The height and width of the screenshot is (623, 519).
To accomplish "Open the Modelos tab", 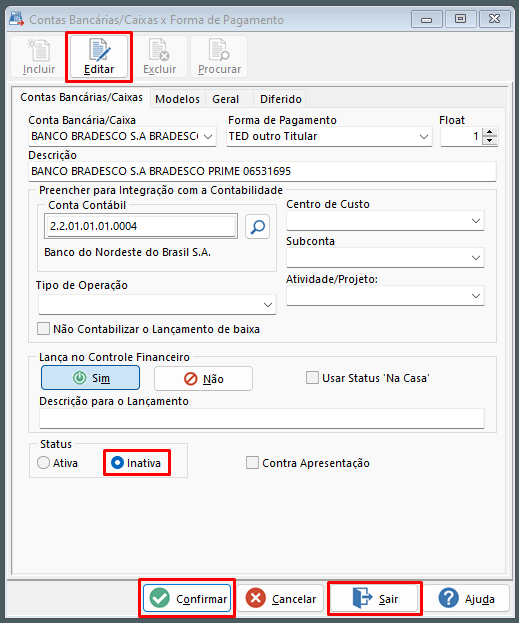I will point(177,99).
